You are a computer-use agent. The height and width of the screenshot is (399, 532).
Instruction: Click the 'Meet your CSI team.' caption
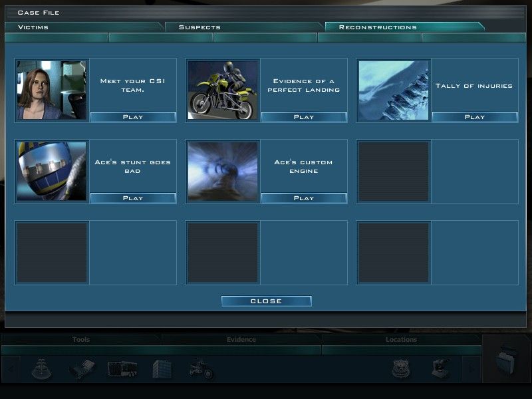[x=132, y=86]
